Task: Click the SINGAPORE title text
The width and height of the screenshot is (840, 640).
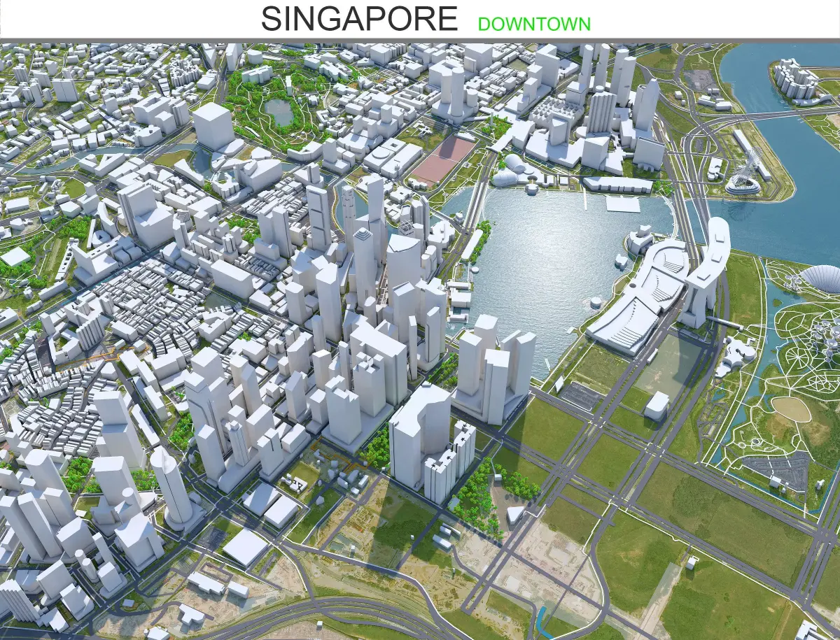Action: point(359,19)
